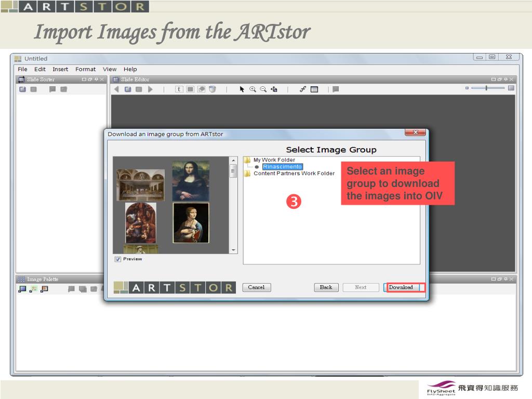Expand My Work Folder tree node
The width and height of the screenshot is (532, 399).
pyautogui.click(x=247, y=160)
